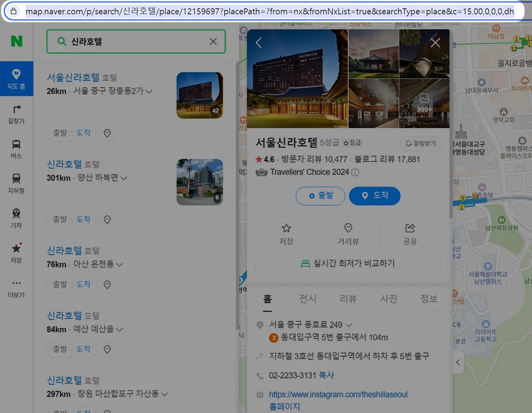Go back using detail panel arrow
The height and width of the screenshot is (413, 532).
click(x=259, y=43)
